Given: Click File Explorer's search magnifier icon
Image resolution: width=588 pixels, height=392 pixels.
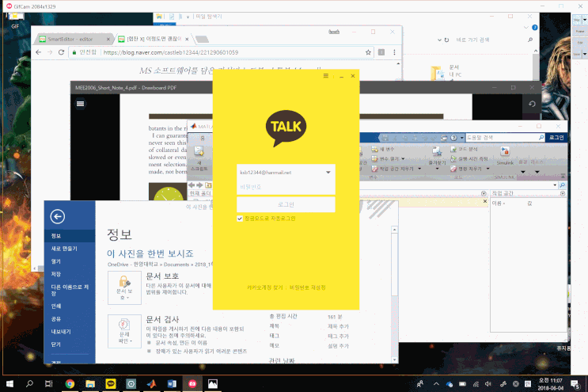Looking at the screenshot, I should (x=530, y=40).
